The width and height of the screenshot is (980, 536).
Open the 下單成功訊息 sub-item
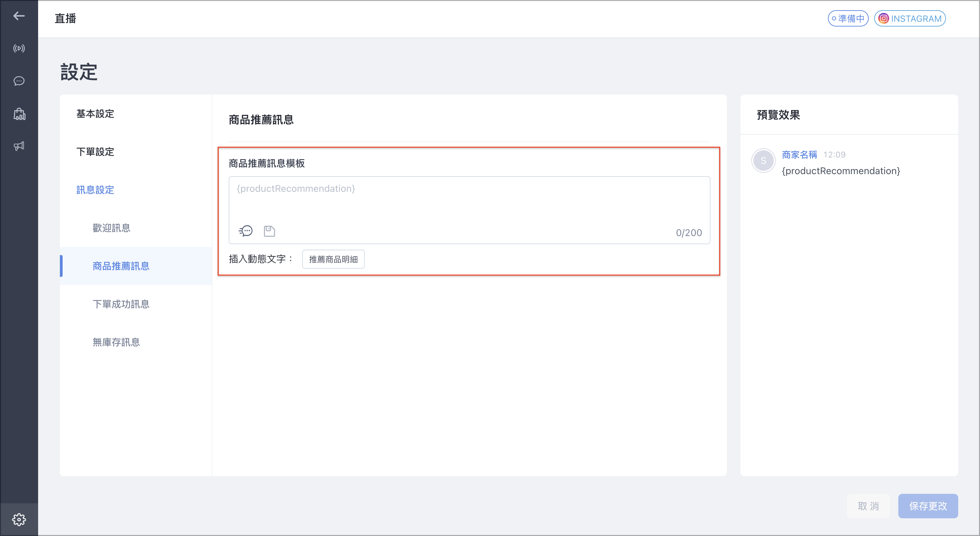pos(121,304)
